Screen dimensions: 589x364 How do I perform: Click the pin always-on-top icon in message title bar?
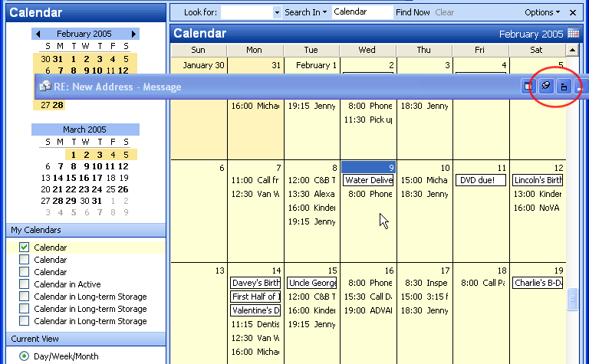pyautogui.click(x=546, y=87)
